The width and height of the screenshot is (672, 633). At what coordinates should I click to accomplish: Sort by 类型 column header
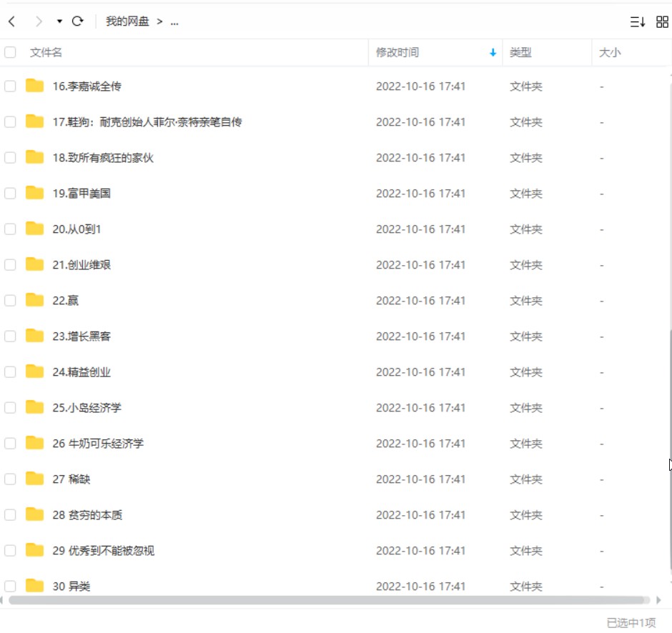[x=520, y=52]
